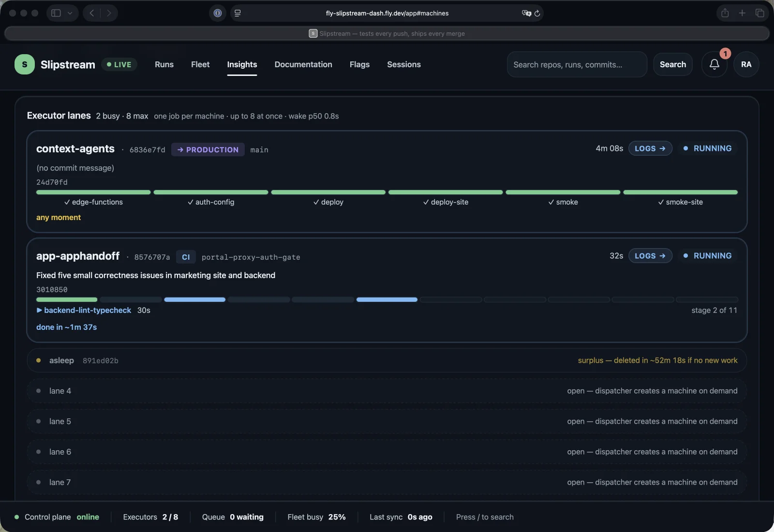
Task: Open the Runs tab
Action: 164,64
